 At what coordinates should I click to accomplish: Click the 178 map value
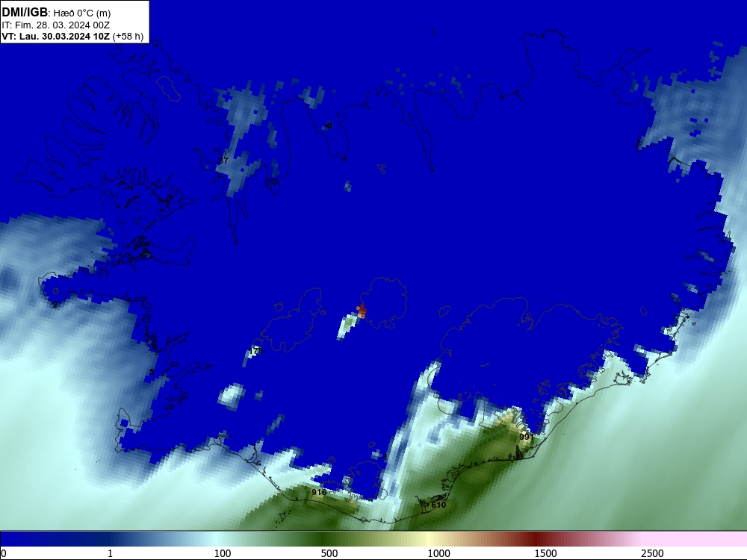255,351
